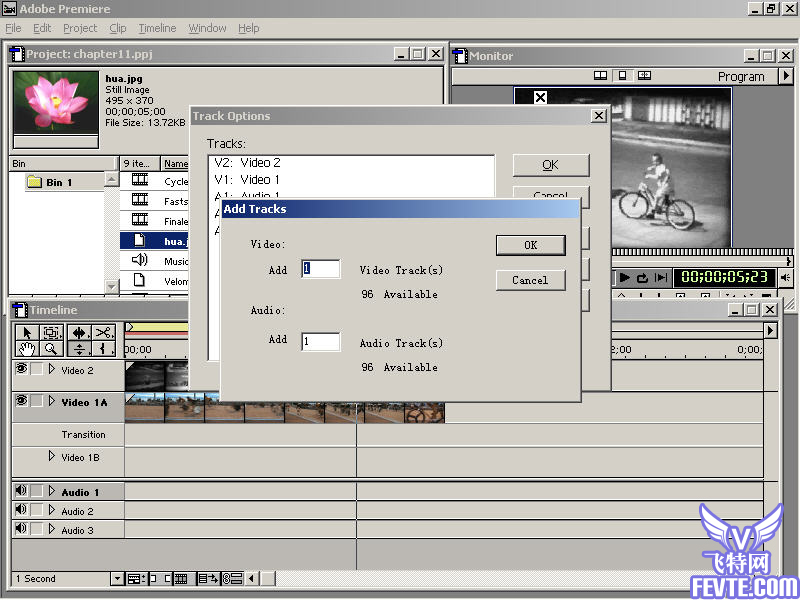This screenshot has height=600, width=800.
Task: Select the Velom file document icon
Action: click(139, 280)
